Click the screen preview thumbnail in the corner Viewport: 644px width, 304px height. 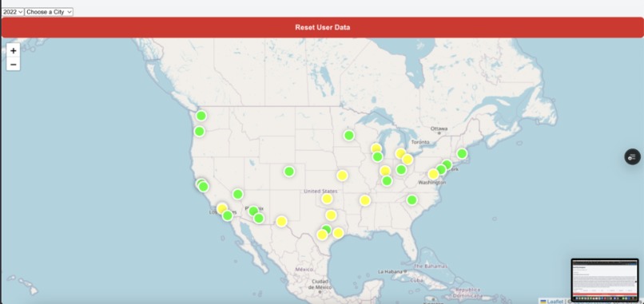[605, 280]
